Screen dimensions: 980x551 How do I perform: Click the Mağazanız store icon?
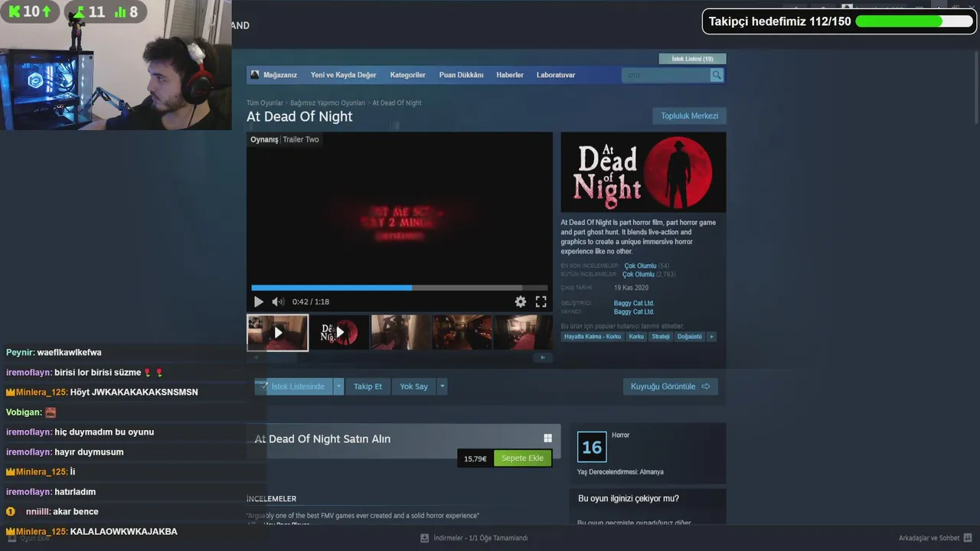click(255, 75)
